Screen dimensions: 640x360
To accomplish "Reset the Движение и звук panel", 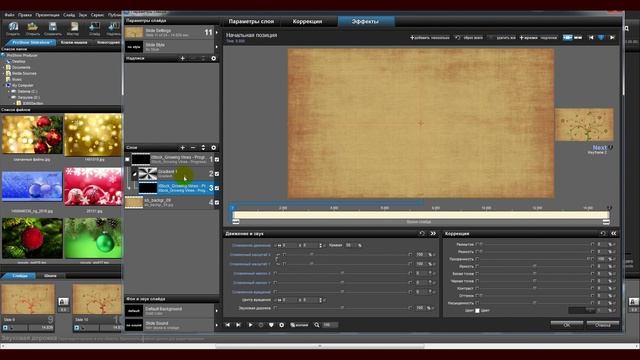I will (422, 233).
